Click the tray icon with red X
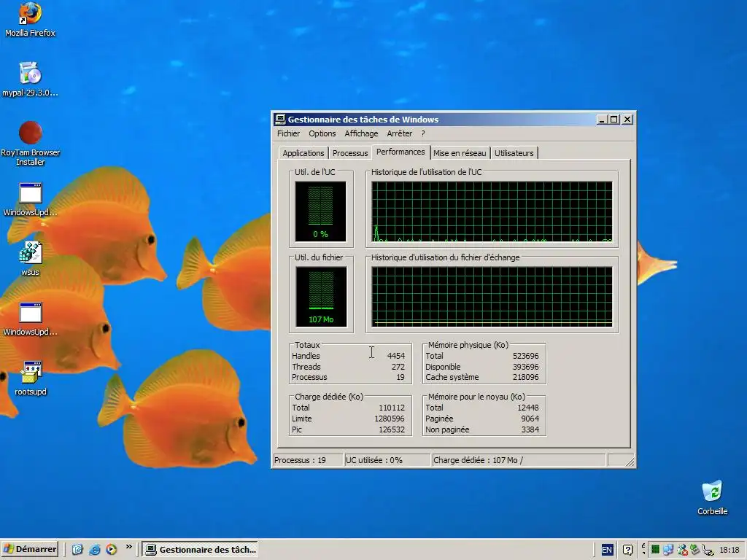The height and width of the screenshot is (560, 747). (x=682, y=550)
